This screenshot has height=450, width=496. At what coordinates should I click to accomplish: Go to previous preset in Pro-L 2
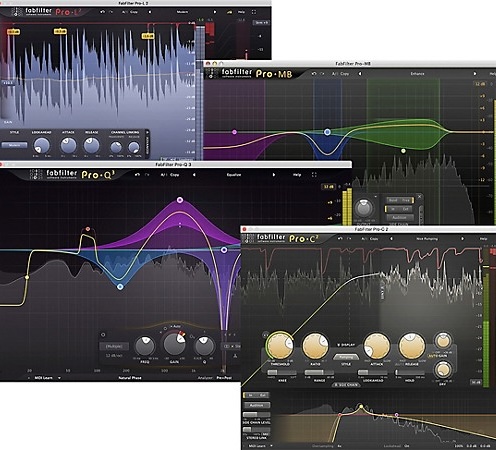pos(149,12)
